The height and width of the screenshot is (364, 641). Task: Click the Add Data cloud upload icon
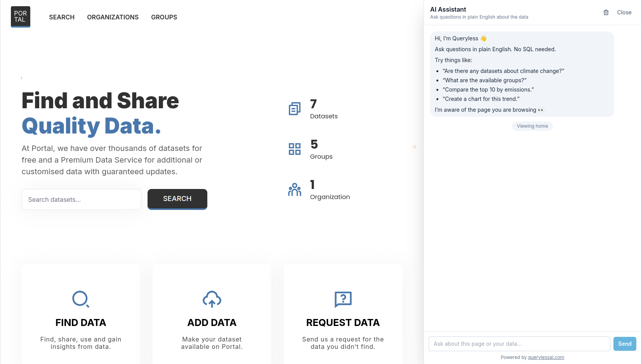(x=212, y=299)
